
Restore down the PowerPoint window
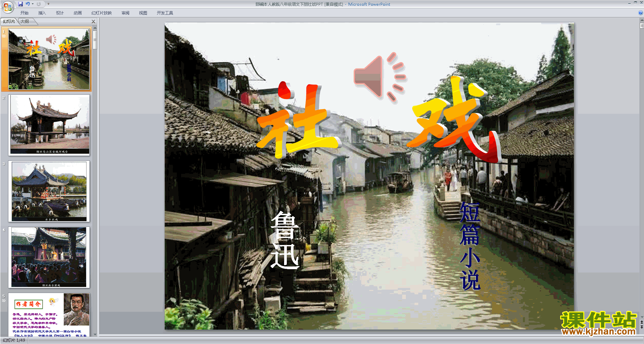635,3
